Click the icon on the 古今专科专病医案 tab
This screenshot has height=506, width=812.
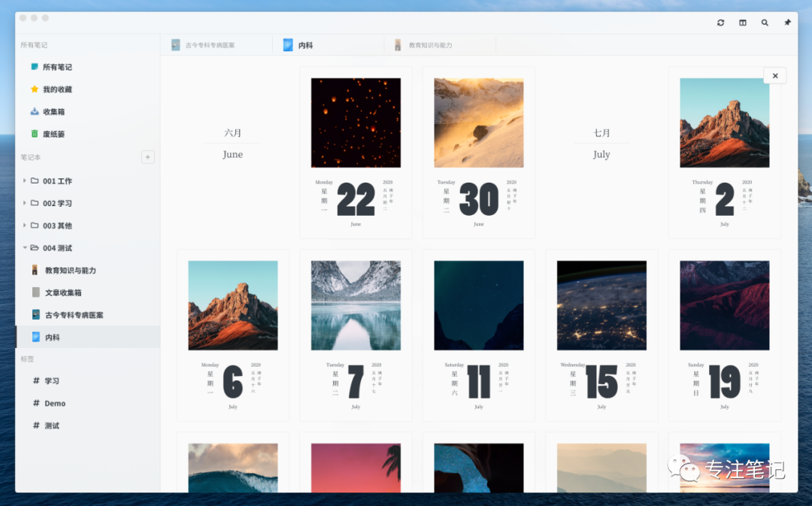coord(175,45)
